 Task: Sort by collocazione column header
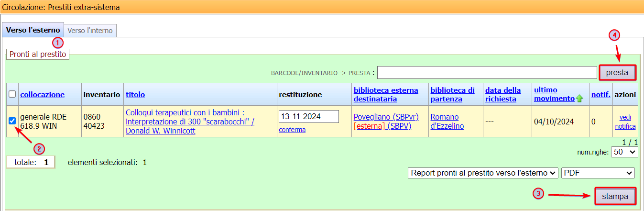coord(42,95)
